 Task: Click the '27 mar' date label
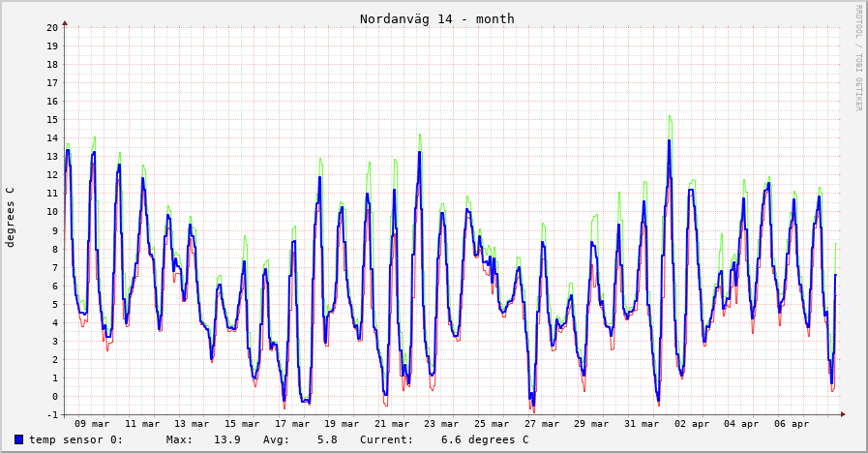(542, 424)
